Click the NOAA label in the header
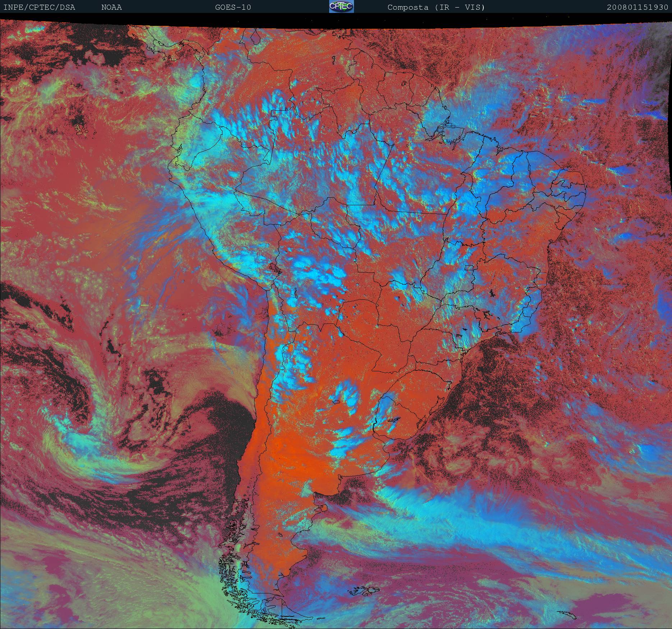The height and width of the screenshot is (629, 672). tap(111, 8)
